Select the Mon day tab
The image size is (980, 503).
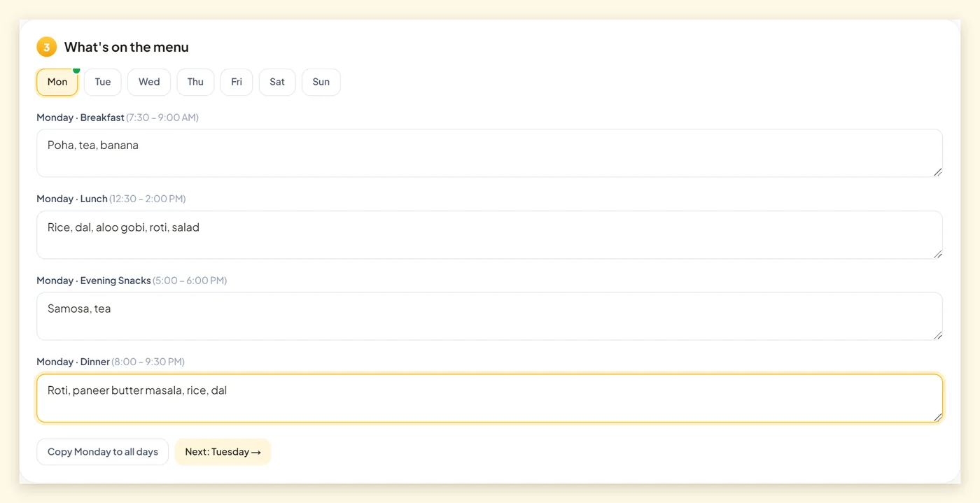[57, 82]
